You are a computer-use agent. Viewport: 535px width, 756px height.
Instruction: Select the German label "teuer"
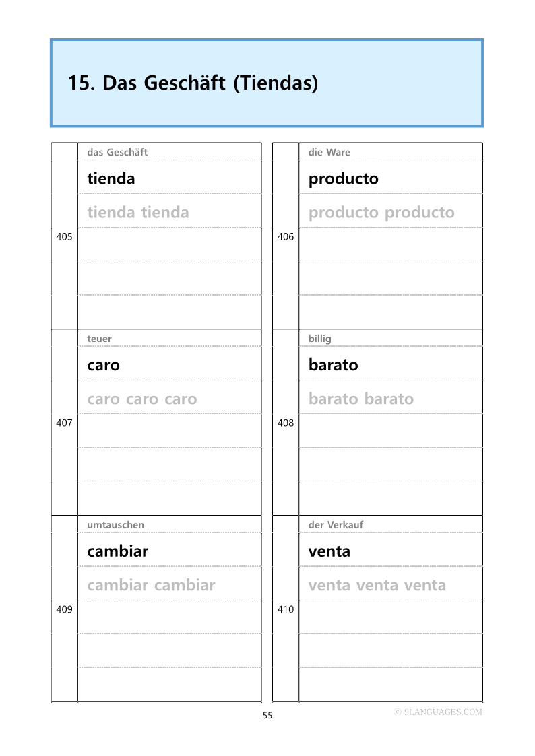(x=100, y=339)
